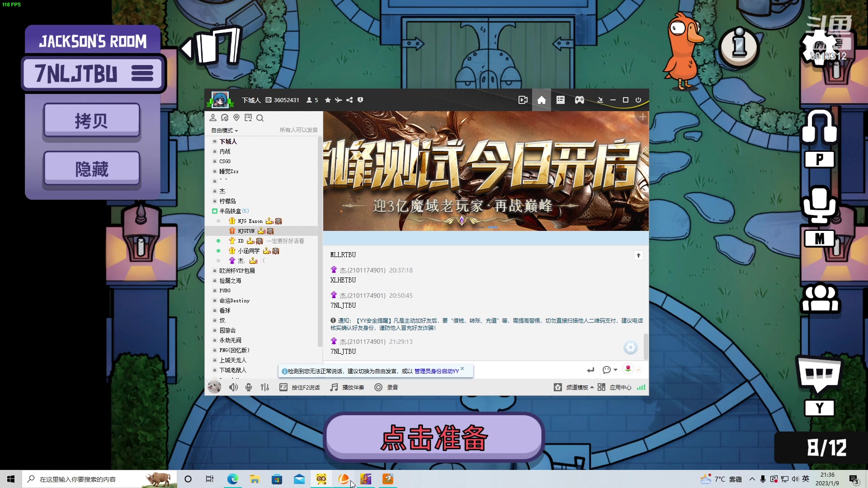Screen dimensions: 868x488
Task: Toggle 播放伴奏 accompaniment playback
Action: coord(347,387)
